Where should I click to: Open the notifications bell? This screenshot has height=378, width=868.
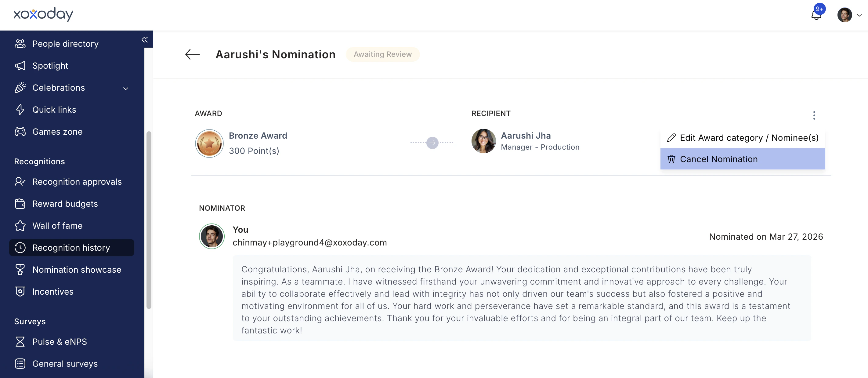point(816,15)
